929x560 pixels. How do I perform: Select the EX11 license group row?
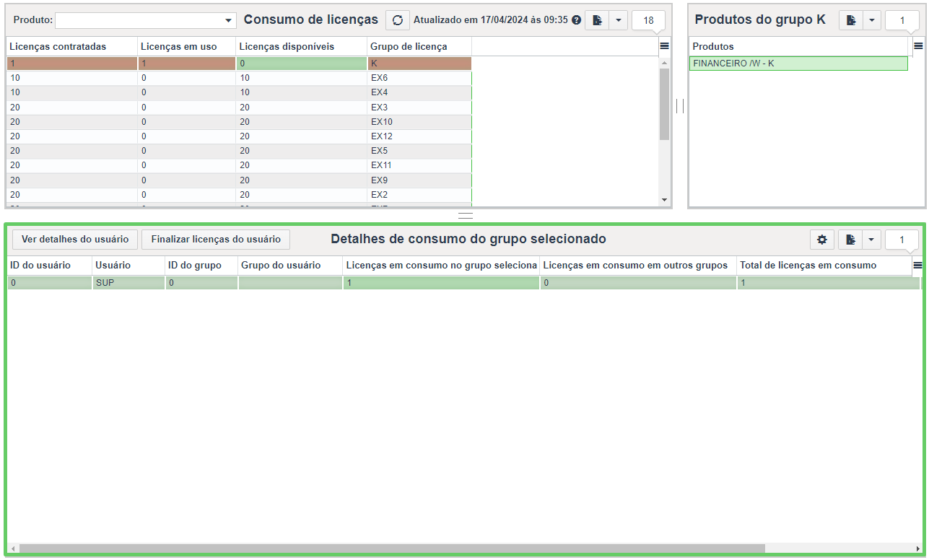click(x=239, y=165)
